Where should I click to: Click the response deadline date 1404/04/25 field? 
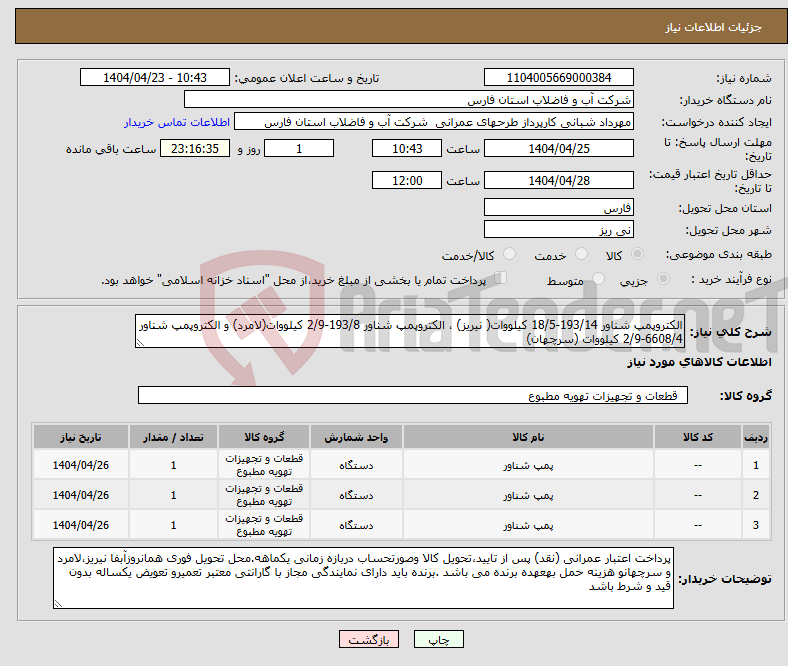(x=558, y=148)
